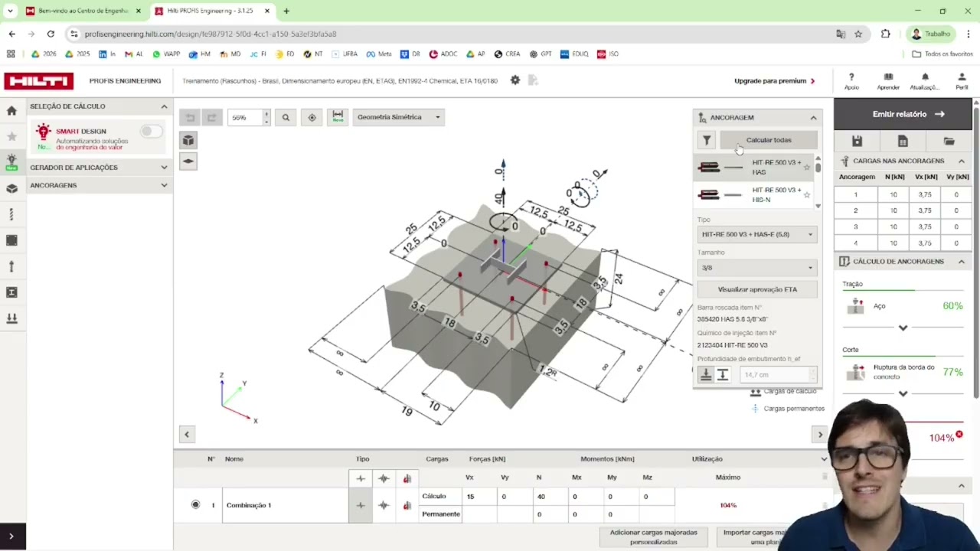Expand the Gerador de Aplicações section
Image resolution: width=980 pixels, height=551 pixels.
164,167
